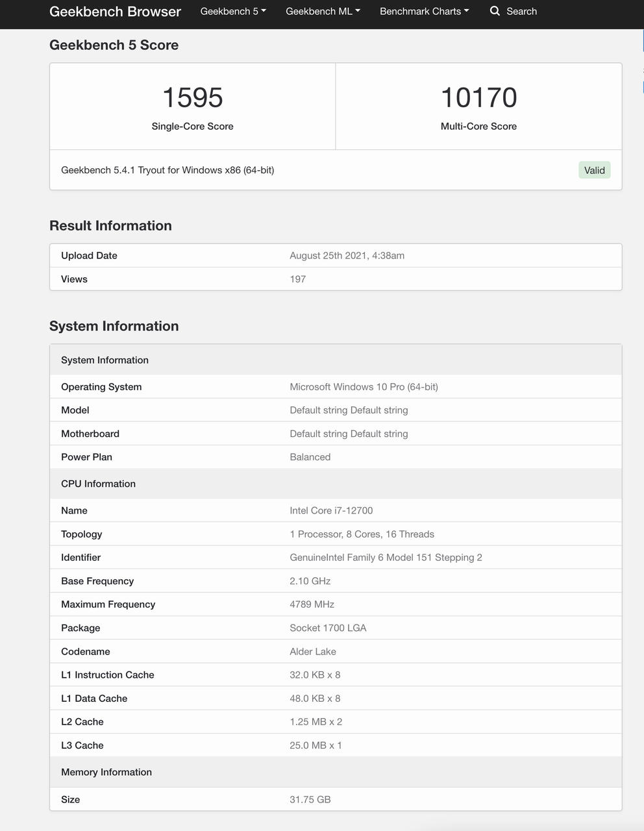Select the single-core score 1595
Screen dimensions: 644x831
(x=193, y=97)
